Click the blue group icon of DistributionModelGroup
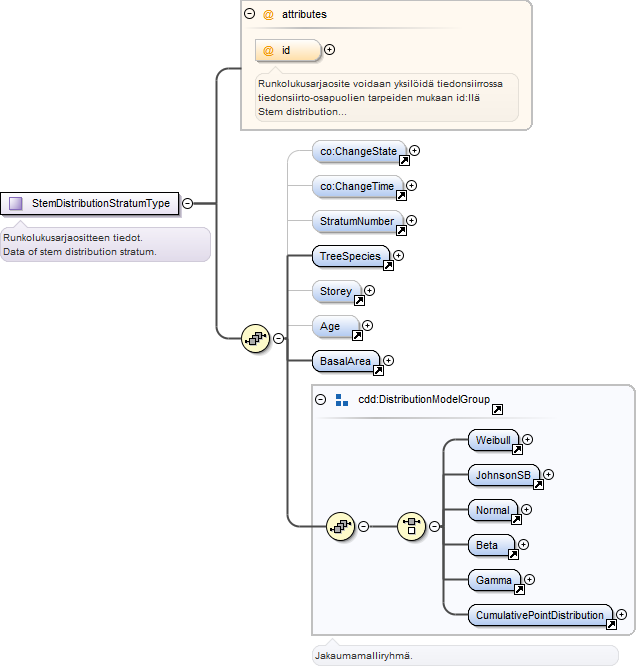The image size is (637, 669). (x=342, y=400)
